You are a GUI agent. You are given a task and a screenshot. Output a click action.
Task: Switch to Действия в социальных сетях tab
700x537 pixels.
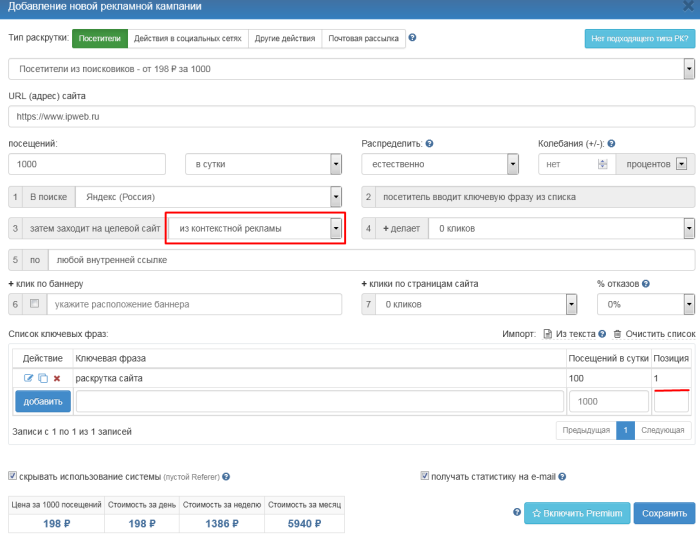click(x=186, y=38)
